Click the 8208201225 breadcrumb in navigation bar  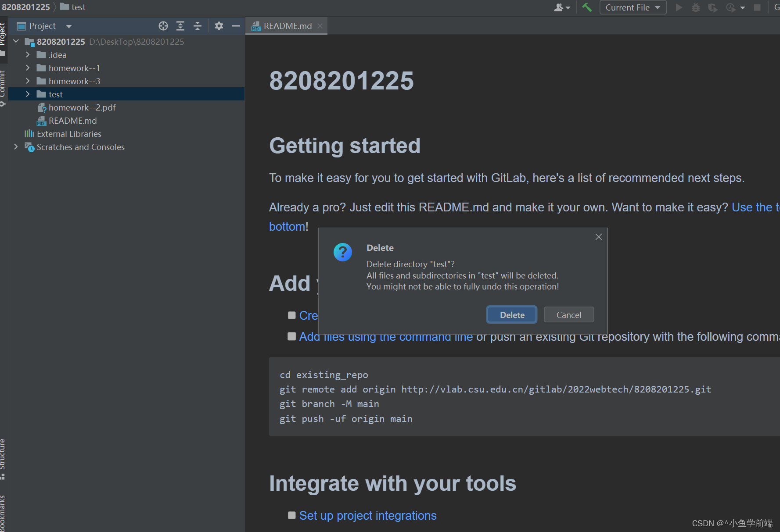point(26,7)
